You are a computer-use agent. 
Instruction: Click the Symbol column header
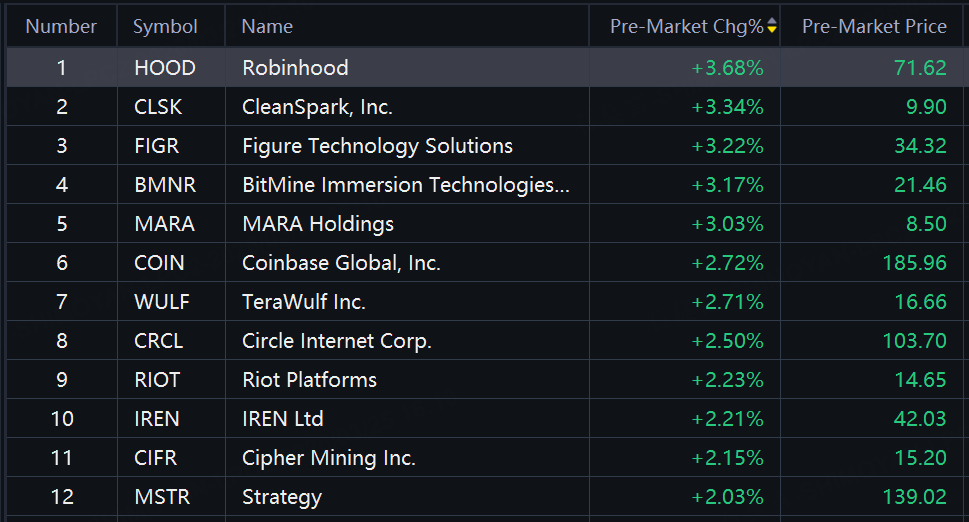coord(165,27)
